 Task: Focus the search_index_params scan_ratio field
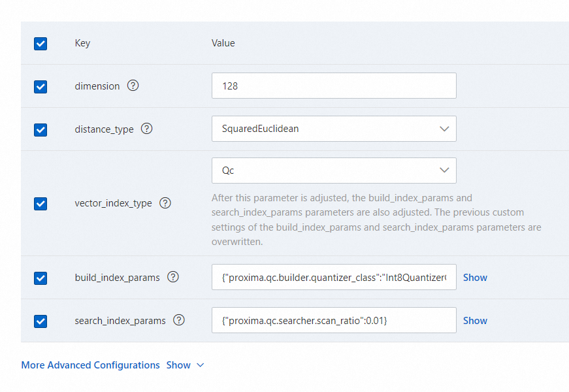(x=334, y=320)
